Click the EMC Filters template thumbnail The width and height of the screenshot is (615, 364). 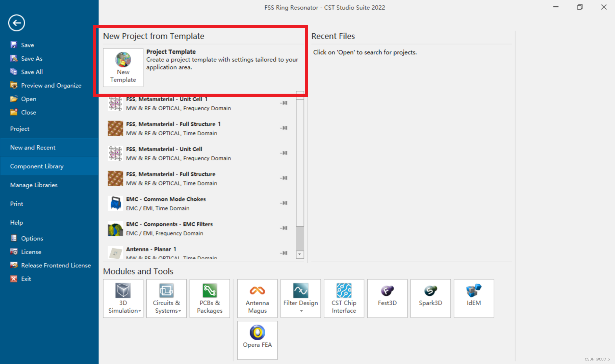point(115,228)
